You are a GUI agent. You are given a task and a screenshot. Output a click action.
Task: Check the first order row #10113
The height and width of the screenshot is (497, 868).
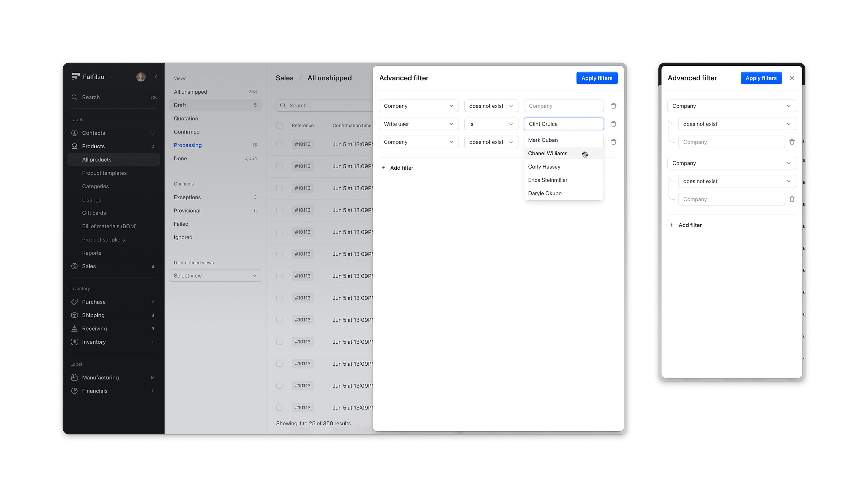click(279, 144)
